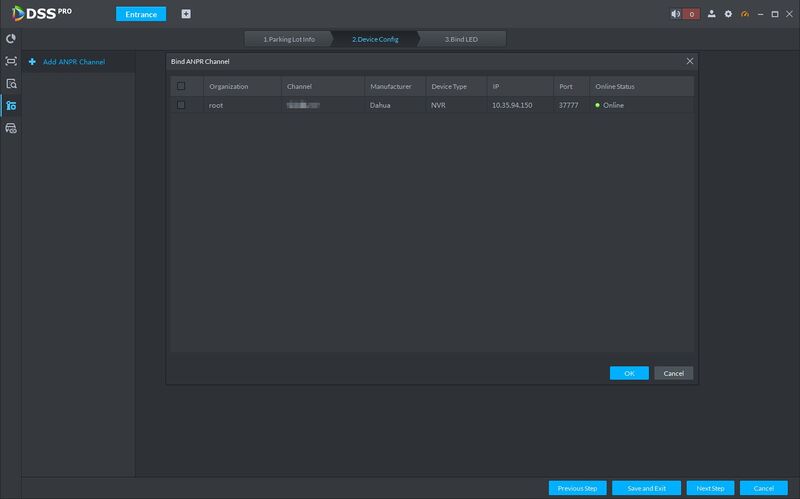Image resolution: width=800 pixels, height=499 pixels.
Task: Open the alarm speaker icon in title bar
Action: pos(676,14)
